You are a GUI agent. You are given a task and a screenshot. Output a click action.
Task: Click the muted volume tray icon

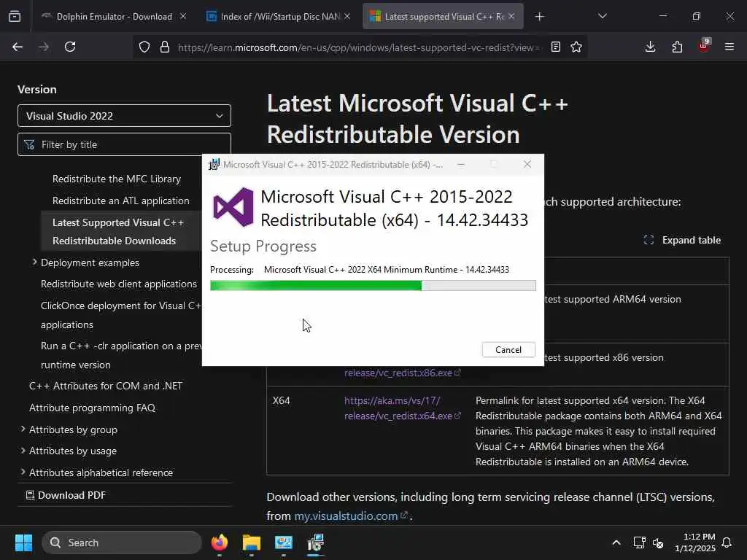tap(659, 542)
